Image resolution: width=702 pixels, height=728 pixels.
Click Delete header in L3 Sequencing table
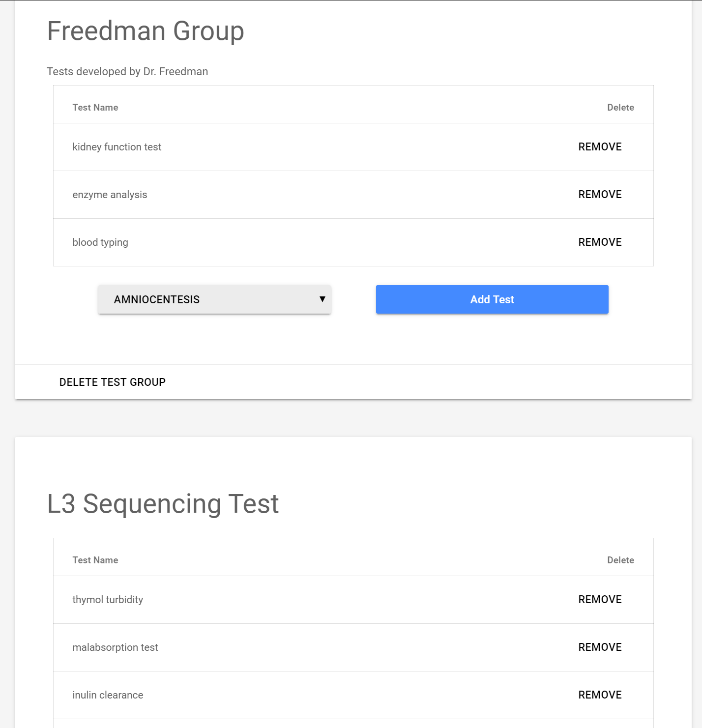click(620, 560)
